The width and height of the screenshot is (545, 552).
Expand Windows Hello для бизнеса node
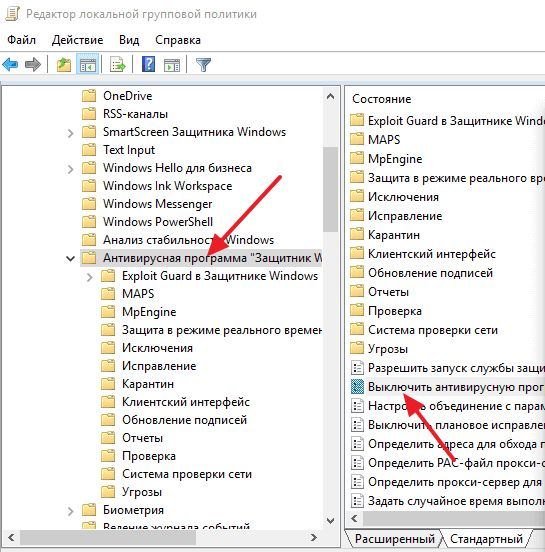(x=70, y=169)
